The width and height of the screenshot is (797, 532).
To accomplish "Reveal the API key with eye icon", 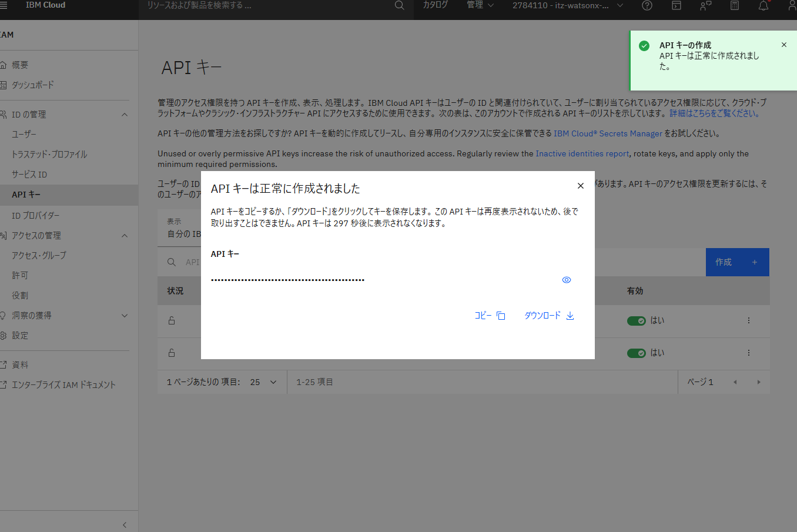I will click(567, 280).
